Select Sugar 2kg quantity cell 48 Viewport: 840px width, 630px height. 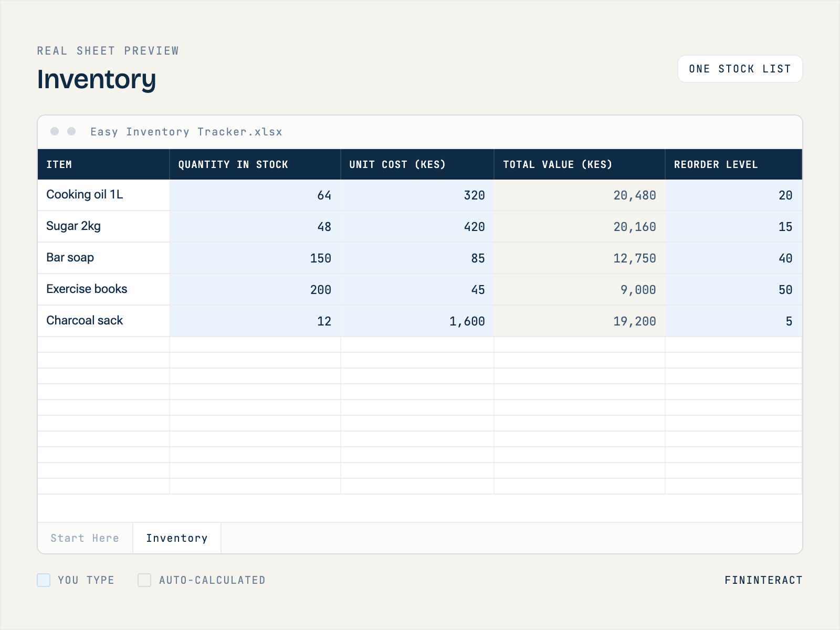pyautogui.click(x=255, y=226)
